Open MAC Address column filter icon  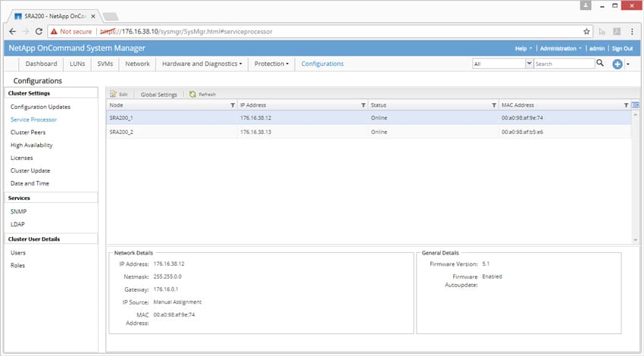(x=627, y=105)
